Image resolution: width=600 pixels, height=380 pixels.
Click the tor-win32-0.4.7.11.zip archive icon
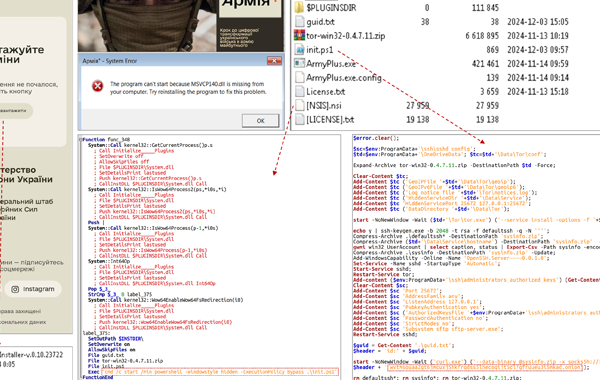point(299,35)
